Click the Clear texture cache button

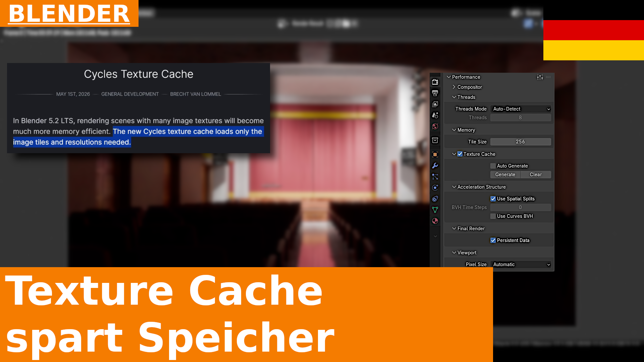536,175
